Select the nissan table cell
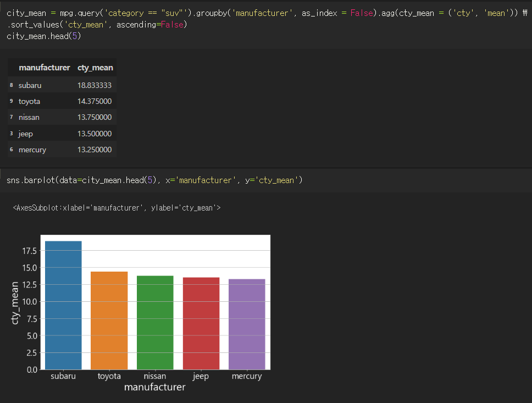This screenshot has width=532, height=403. pos(29,117)
